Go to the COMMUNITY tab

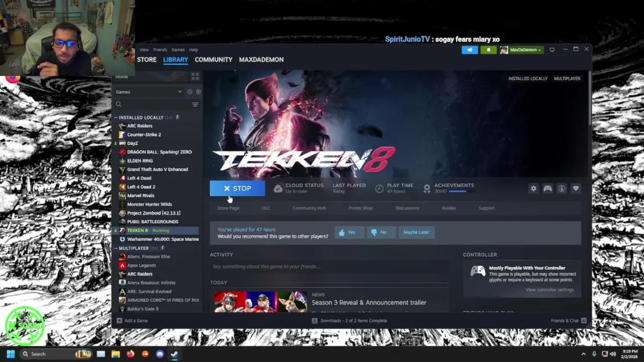tap(213, 59)
